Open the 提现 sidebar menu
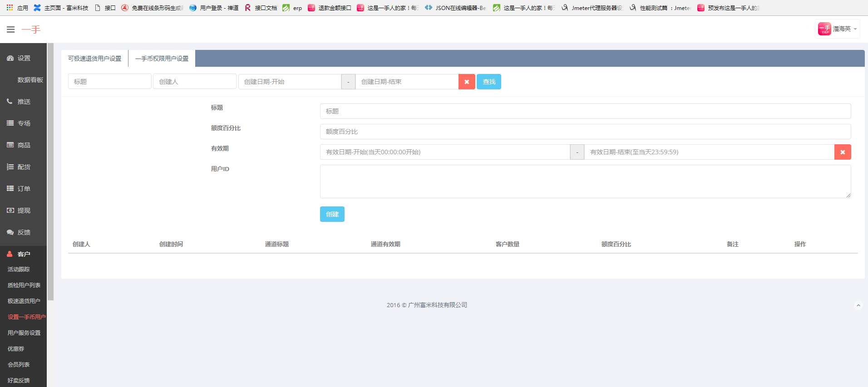The image size is (868, 387). tap(23, 211)
